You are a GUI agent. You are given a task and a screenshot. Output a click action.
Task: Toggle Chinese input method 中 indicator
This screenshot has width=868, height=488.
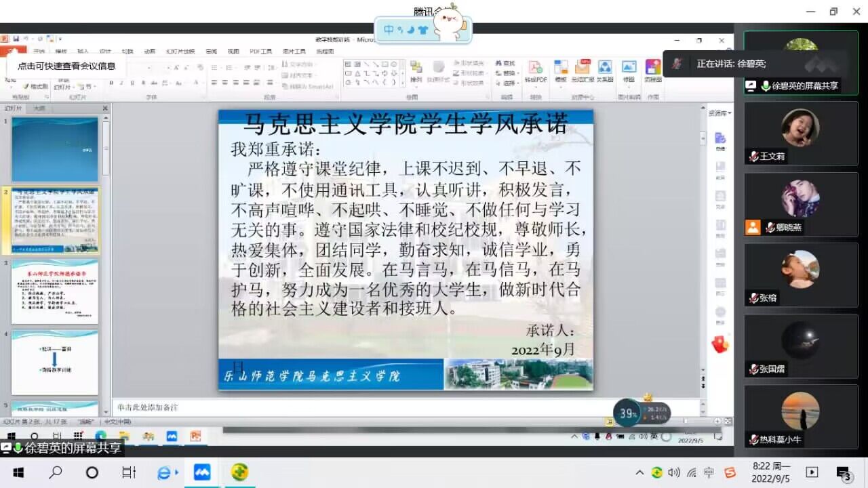[x=709, y=472]
